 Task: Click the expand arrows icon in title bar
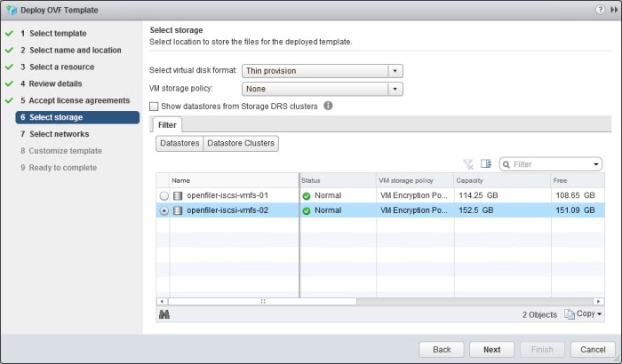[x=612, y=10]
